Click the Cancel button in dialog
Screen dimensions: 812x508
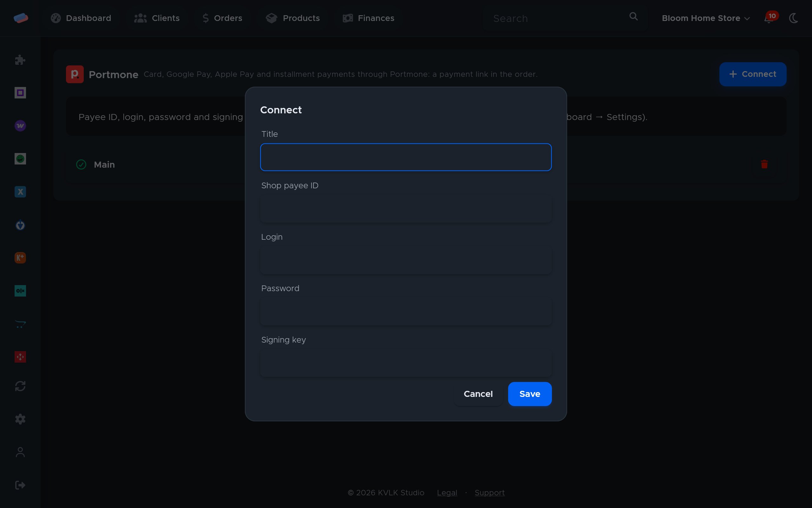point(478,394)
